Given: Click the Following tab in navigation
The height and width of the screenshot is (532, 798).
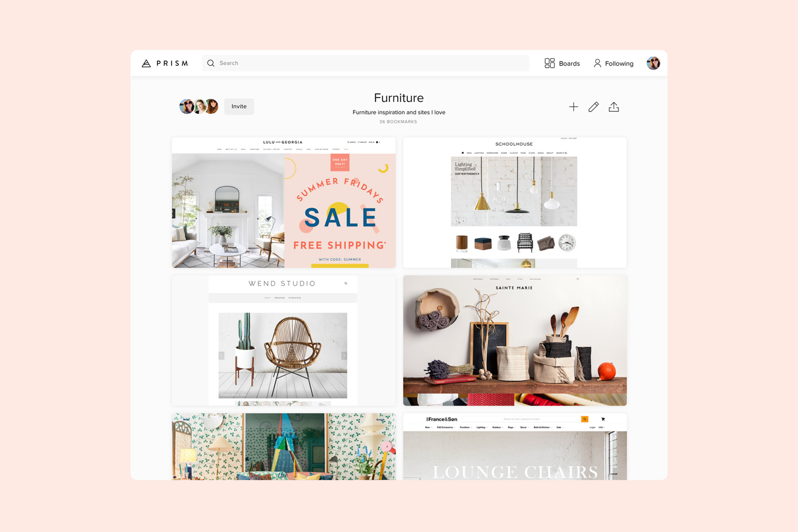Looking at the screenshot, I should coord(614,63).
